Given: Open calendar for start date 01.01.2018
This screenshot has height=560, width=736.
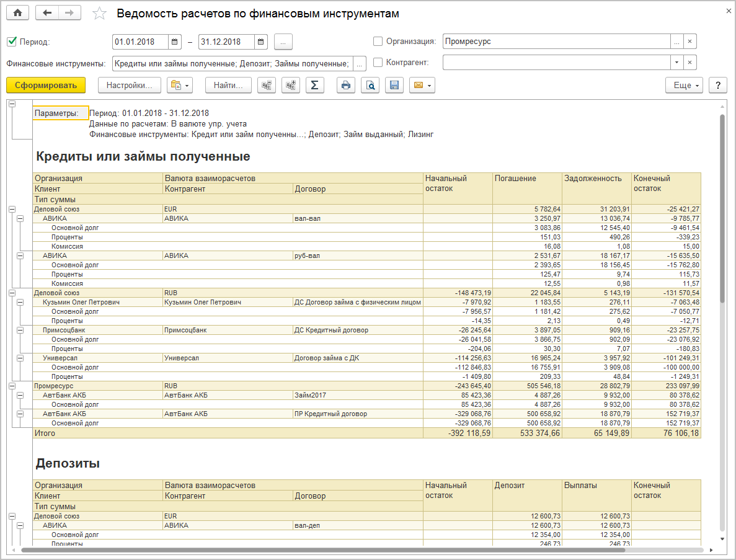Looking at the screenshot, I should coord(175,42).
